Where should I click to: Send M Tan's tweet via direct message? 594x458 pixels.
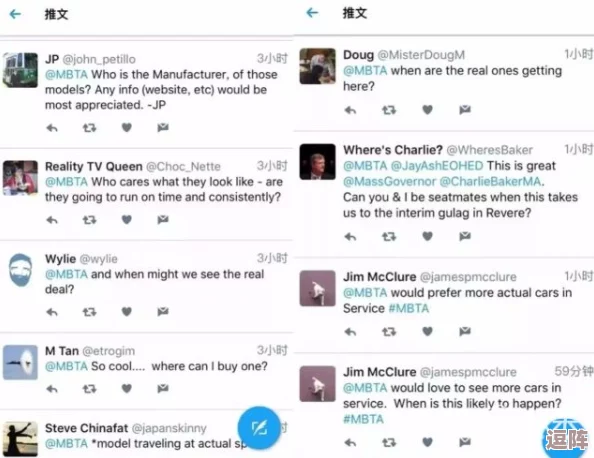pos(163,388)
